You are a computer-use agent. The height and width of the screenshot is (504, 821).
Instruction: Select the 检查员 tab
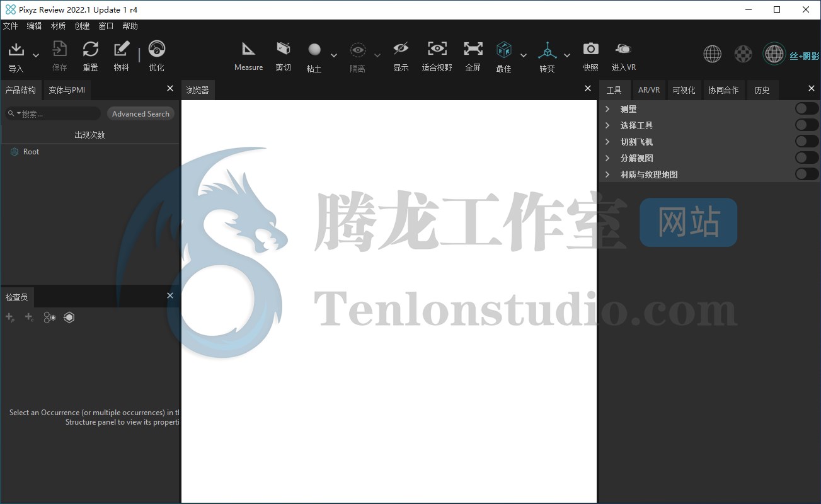pyautogui.click(x=16, y=297)
